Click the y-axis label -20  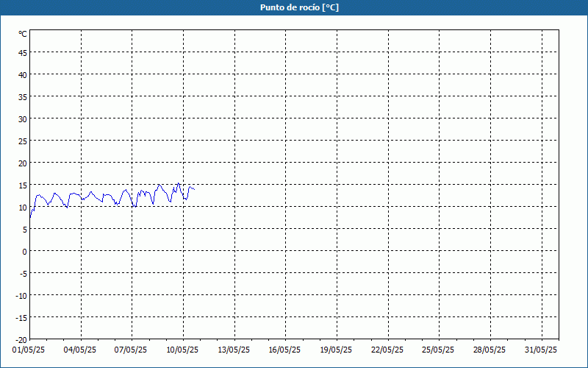point(21,340)
